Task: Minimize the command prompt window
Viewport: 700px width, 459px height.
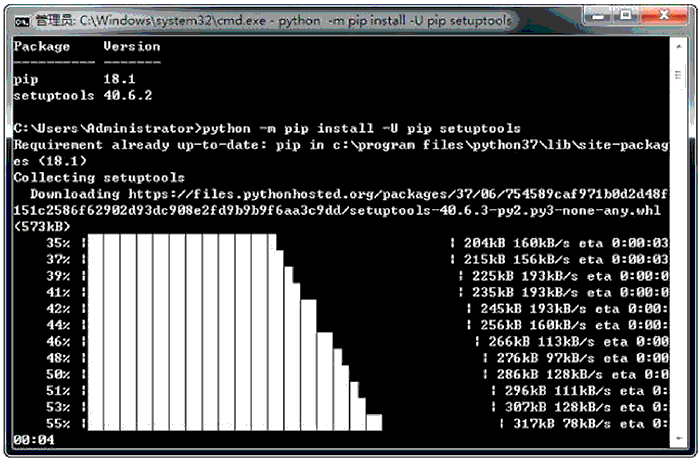Action: click(x=599, y=17)
